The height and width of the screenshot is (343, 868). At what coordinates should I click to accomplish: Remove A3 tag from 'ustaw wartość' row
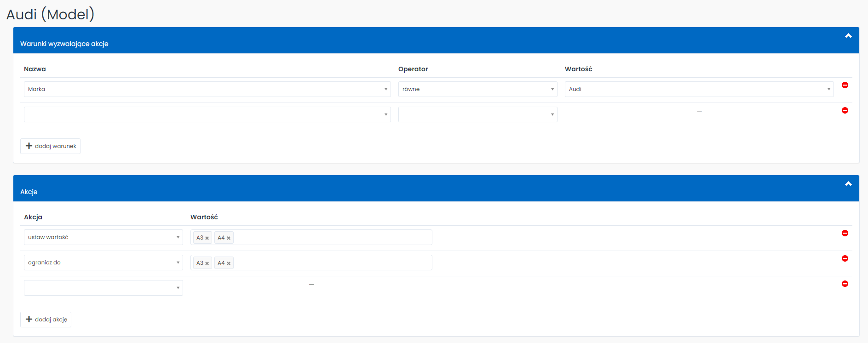[x=207, y=238]
